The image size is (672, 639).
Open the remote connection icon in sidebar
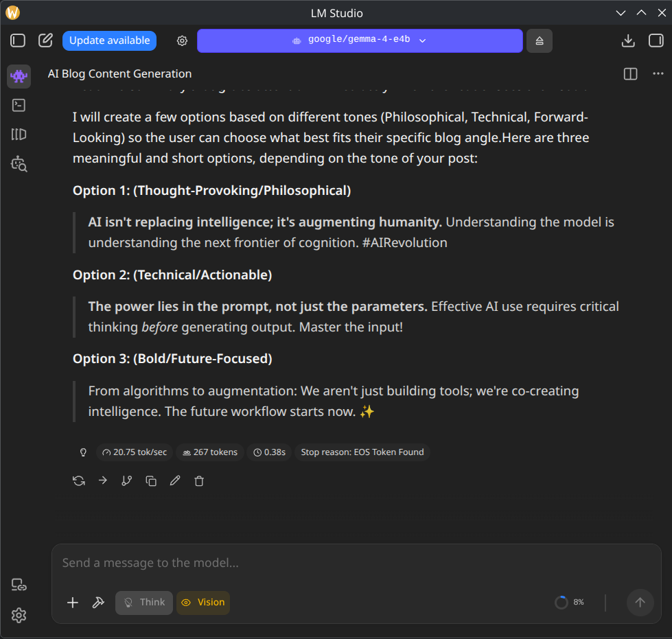tap(19, 585)
